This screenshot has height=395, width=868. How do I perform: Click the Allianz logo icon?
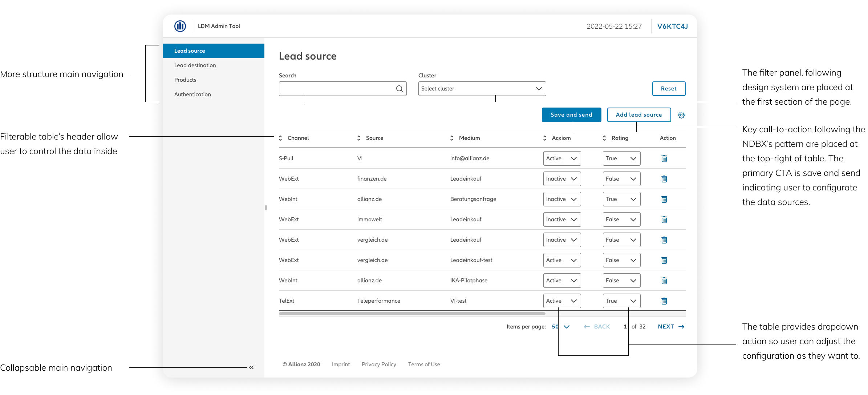(x=180, y=26)
